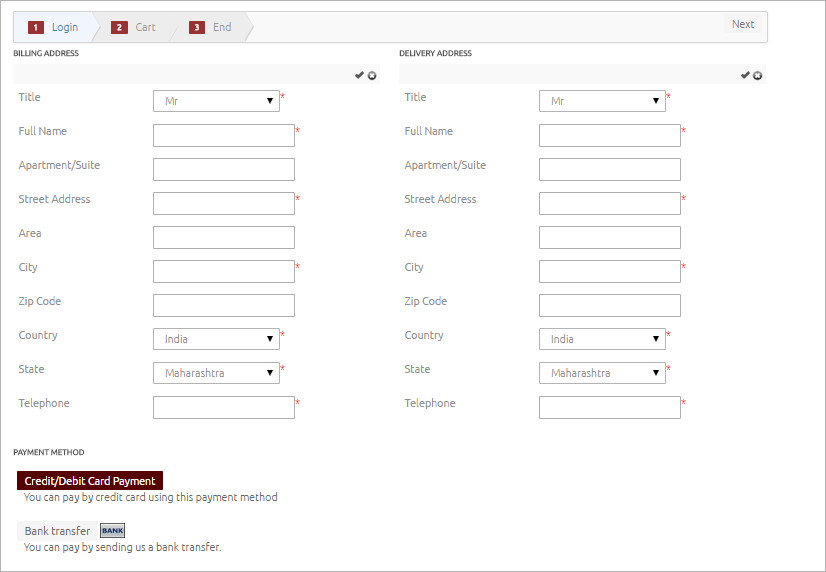This screenshot has height=572, width=826.
Task: Click the BANK icon beside Bank transfer
Action: (x=113, y=531)
